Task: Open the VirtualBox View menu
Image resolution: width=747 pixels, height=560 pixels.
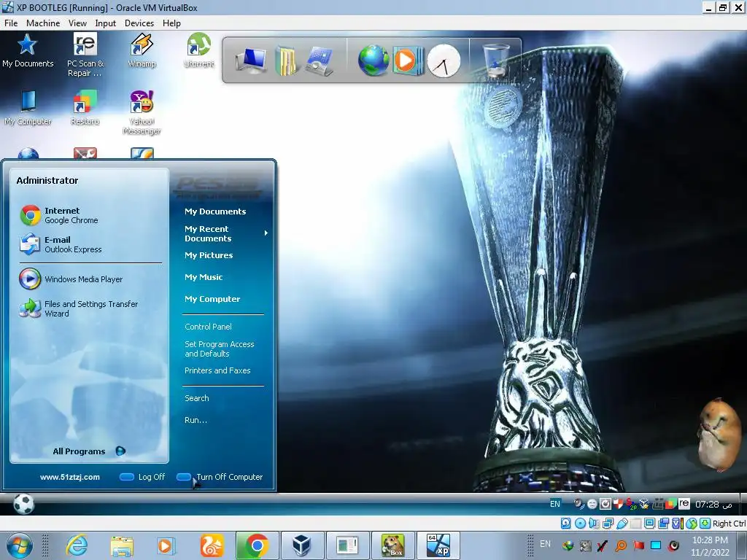Action: (x=77, y=23)
